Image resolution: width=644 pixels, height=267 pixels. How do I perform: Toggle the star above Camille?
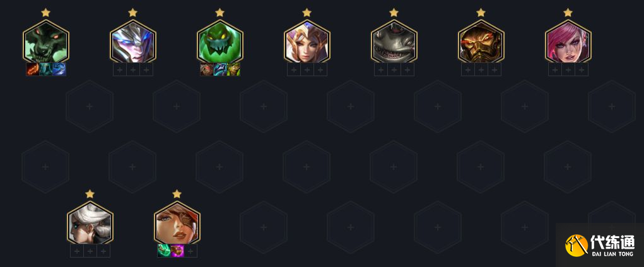point(90,193)
